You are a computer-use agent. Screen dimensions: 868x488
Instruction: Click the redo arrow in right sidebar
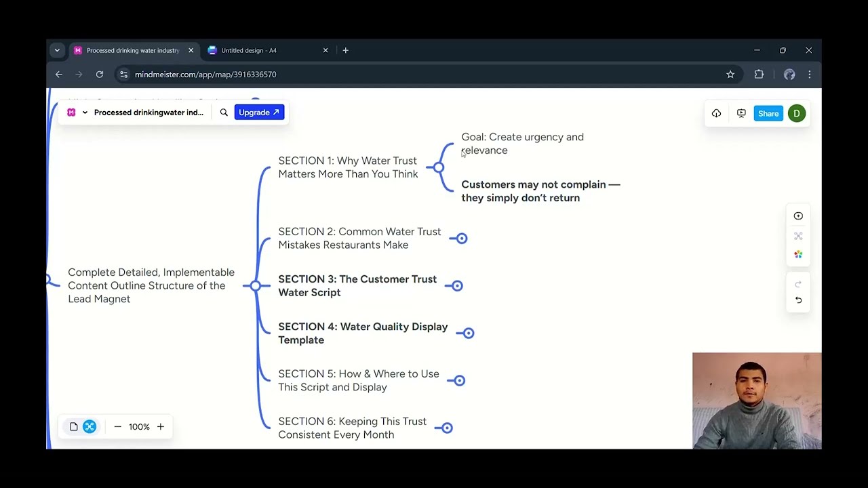798,284
